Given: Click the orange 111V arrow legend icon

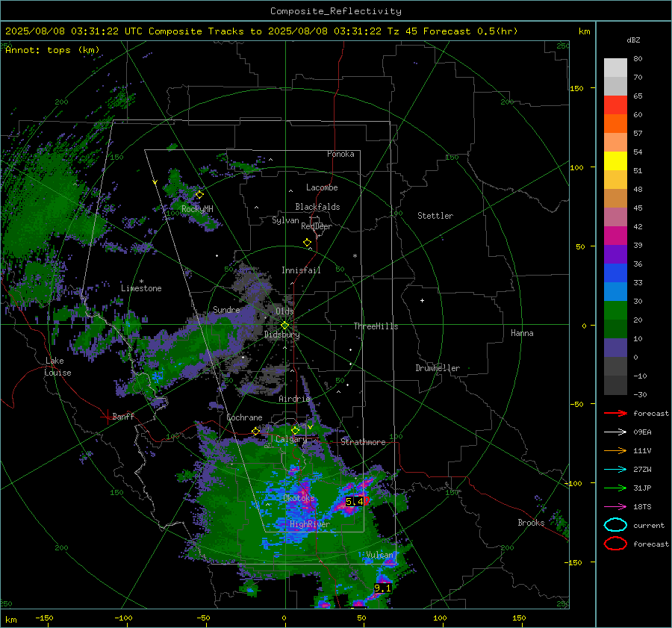Looking at the screenshot, I should click(615, 450).
